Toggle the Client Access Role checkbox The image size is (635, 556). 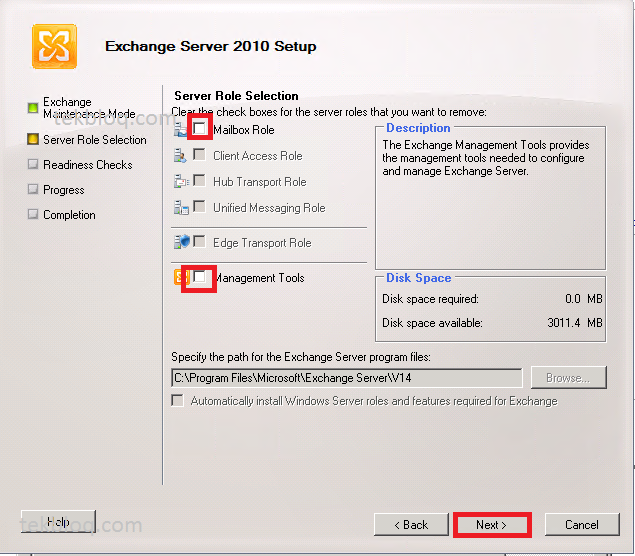(x=199, y=154)
